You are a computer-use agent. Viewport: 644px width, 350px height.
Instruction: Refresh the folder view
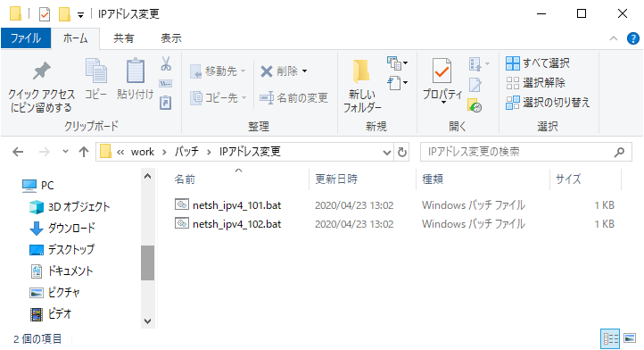click(402, 152)
